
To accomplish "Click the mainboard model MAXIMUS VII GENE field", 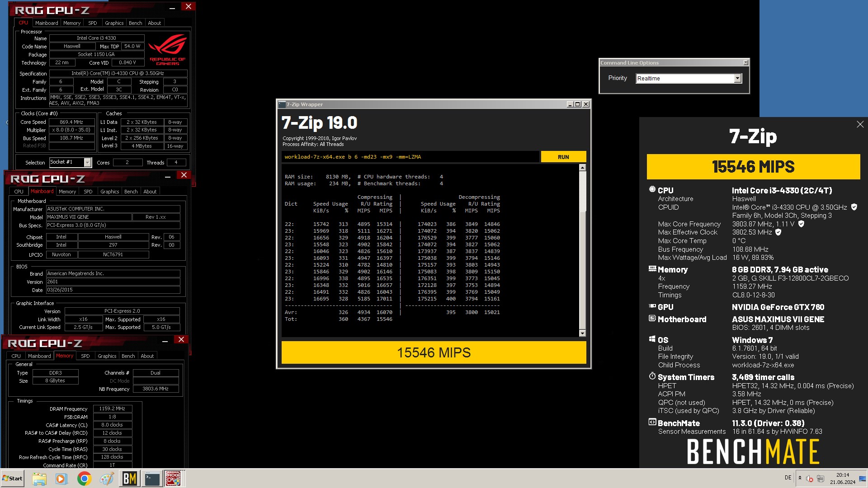I will 89,217.
